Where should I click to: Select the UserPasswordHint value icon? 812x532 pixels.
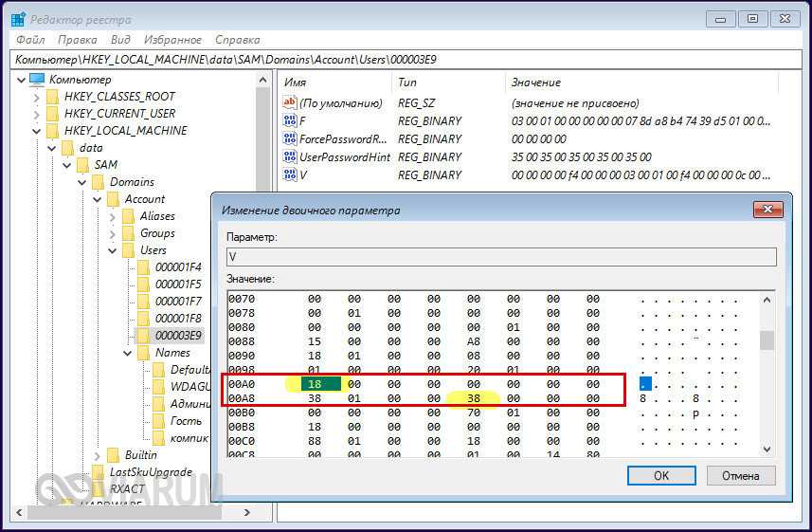(290, 157)
